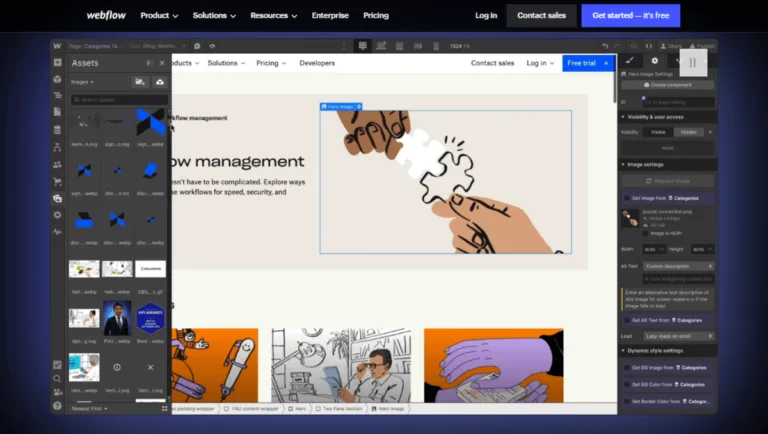
Task: Open the top Pricing link in webflow header
Action: (x=376, y=15)
